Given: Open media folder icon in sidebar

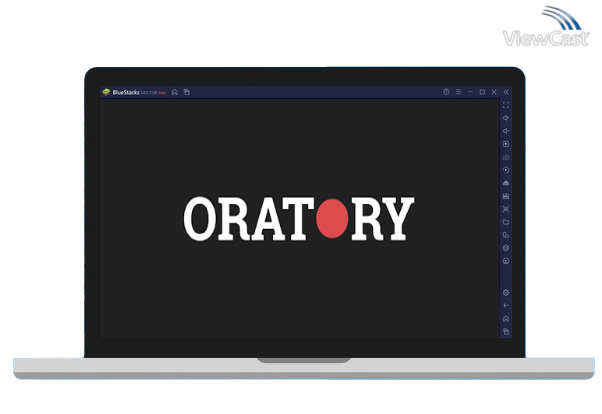Looking at the screenshot, I should point(506,222).
